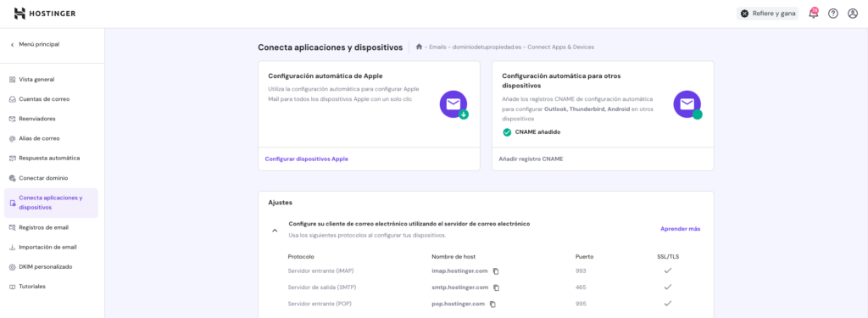Click smtp.hostinger.com text

pos(460,287)
